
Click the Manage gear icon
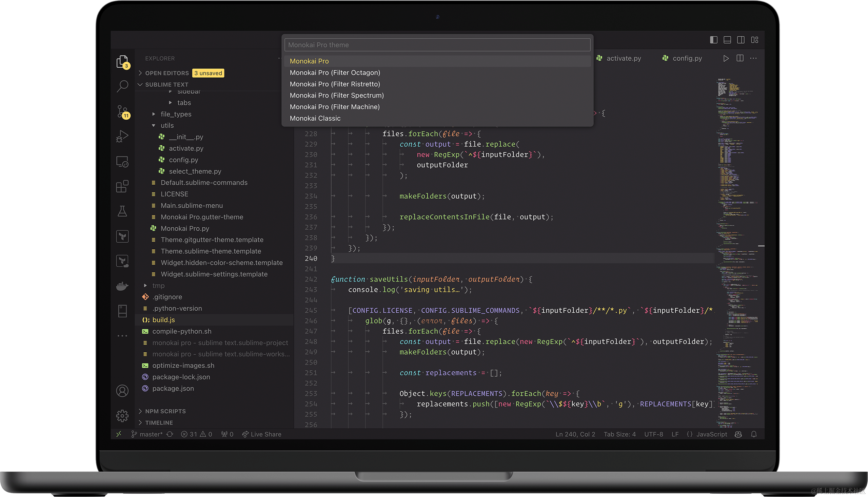(x=122, y=415)
